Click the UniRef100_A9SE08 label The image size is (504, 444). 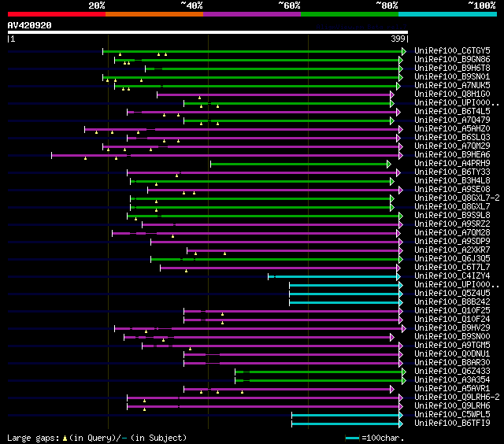452,190
